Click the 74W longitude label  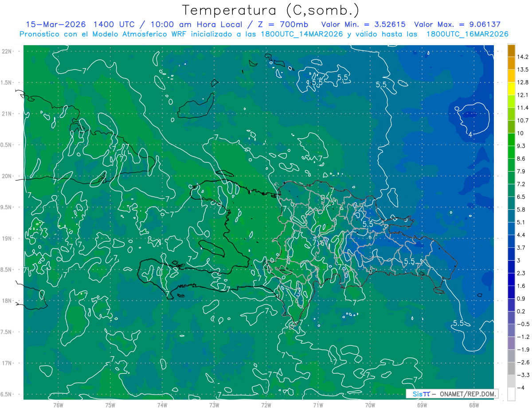pyautogui.click(x=162, y=405)
